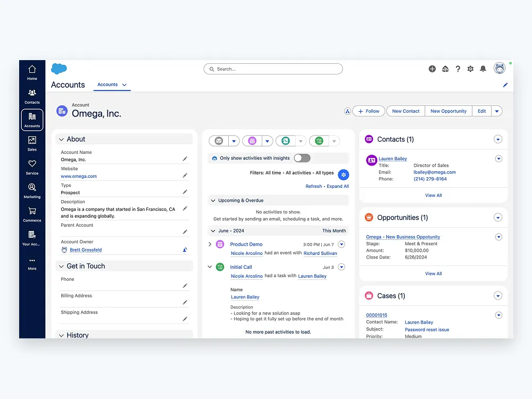Click the email activity button
This screenshot has width=532, height=399.
pos(219,141)
